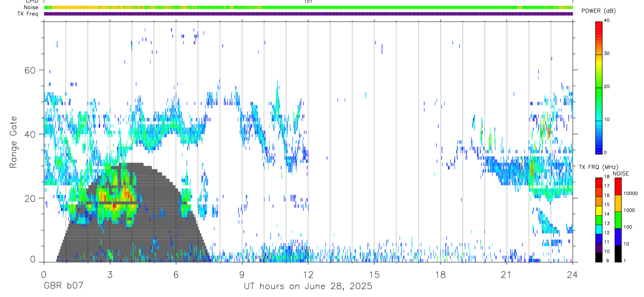Click the "POWER (dB)" legend title
The width and height of the screenshot is (644, 297).
(x=599, y=12)
